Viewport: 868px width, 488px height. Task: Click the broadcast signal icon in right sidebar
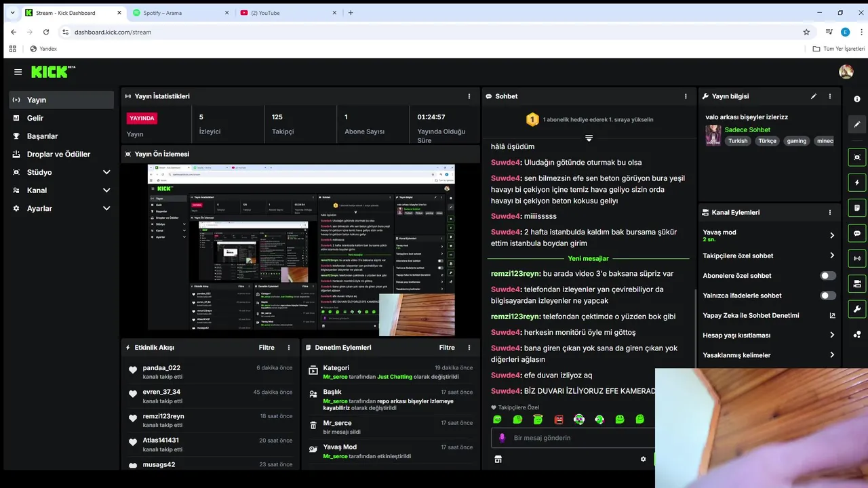pos(857,258)
